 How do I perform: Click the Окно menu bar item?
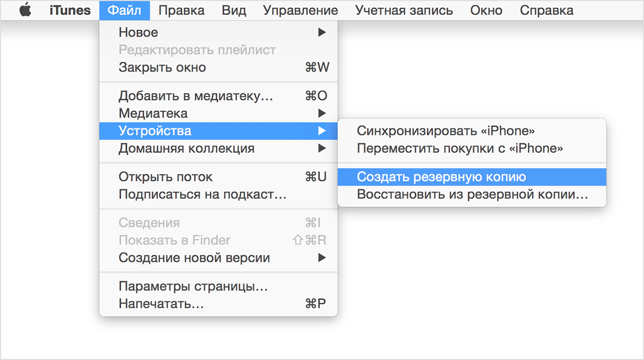486,10
